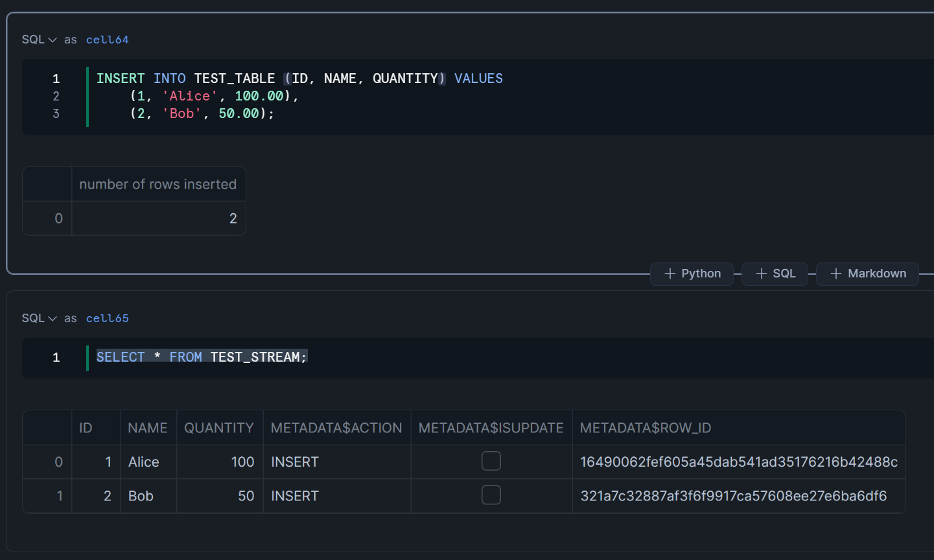
Task: Rename the cell64 name label
Action: click(x=108, y=40)
